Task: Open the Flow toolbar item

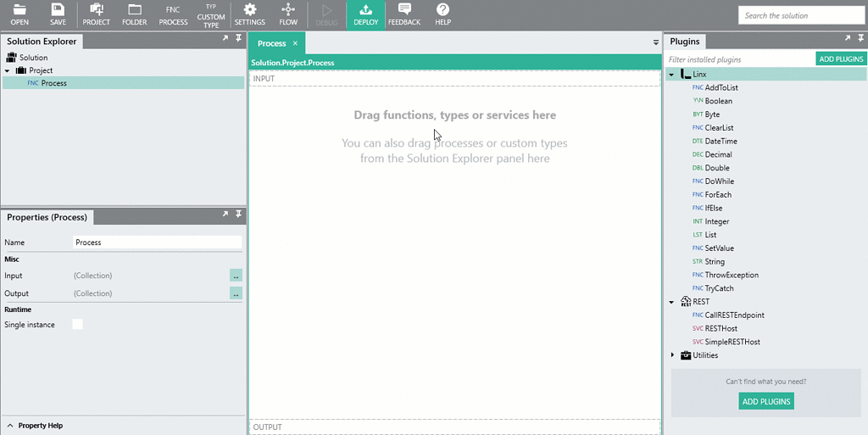Action: tap(288, 15)
